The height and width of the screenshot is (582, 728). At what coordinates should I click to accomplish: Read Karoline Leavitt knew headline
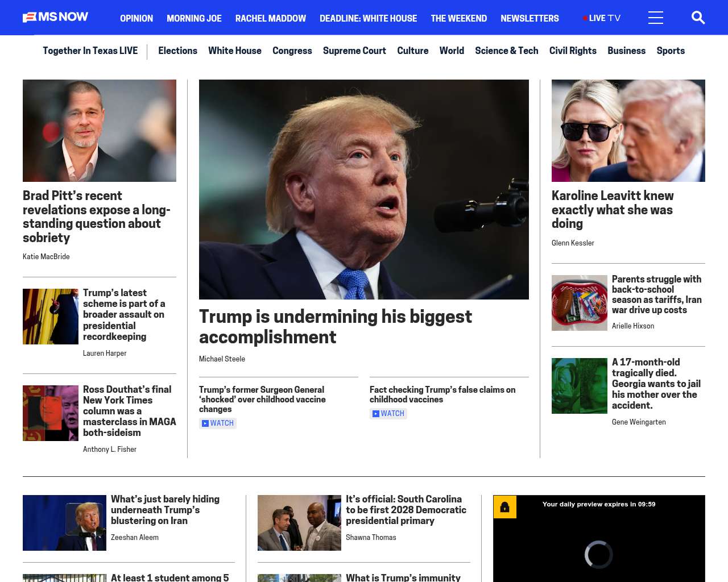(x=613, y=210)
